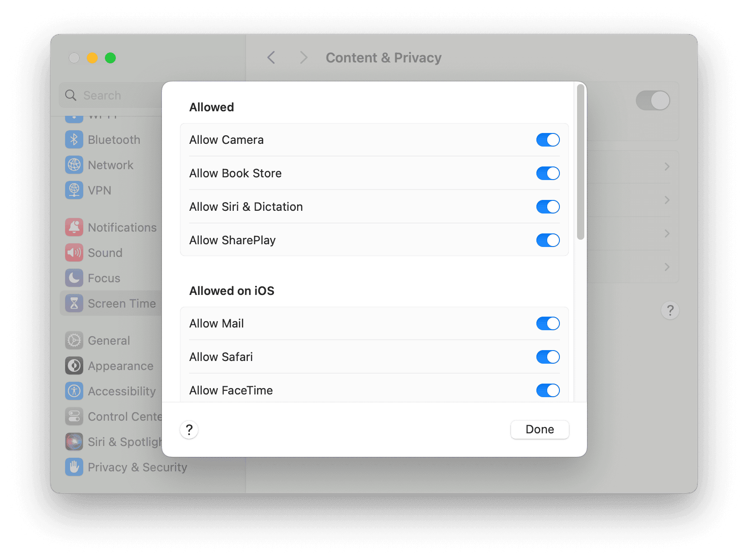The width and height of the screenshot is (748, 560).
Task: Click the Bluetooth icon in sidebar
Action: tap(74, 140)
